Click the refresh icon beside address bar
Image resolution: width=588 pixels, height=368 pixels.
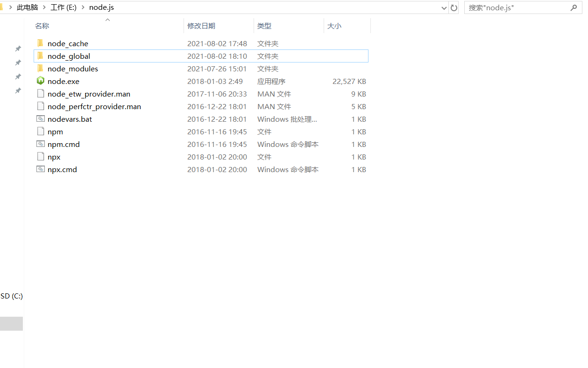point(453,7)
